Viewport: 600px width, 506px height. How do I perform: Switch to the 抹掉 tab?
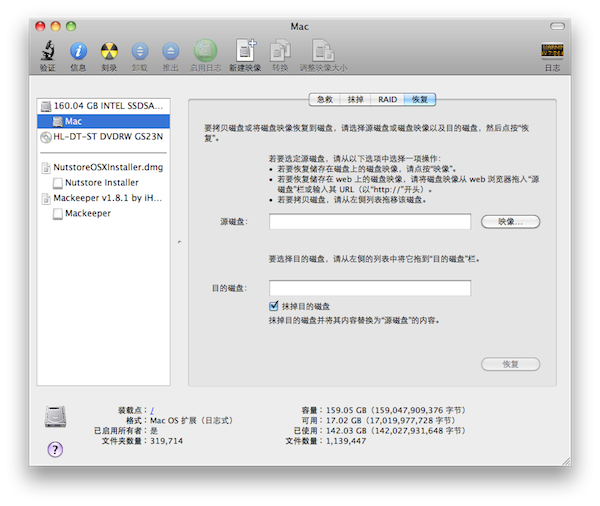click(x=356, y=100)
